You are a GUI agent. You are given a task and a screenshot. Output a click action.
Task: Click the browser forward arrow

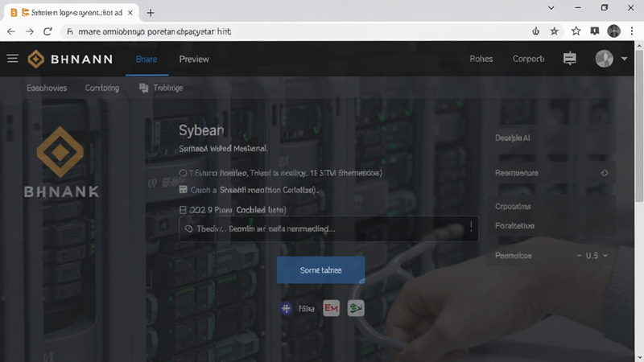[x=29, y=31]
